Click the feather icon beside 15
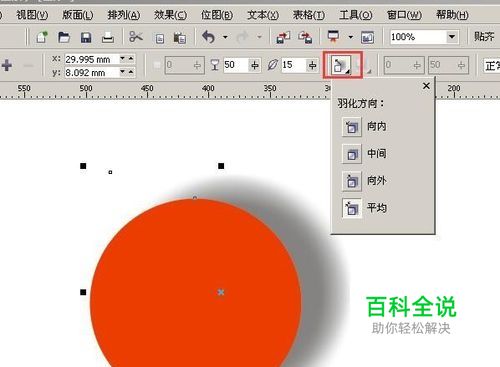The height and width of the screenshot is (367, 500). pyautogui.click(x=272, y=65)
